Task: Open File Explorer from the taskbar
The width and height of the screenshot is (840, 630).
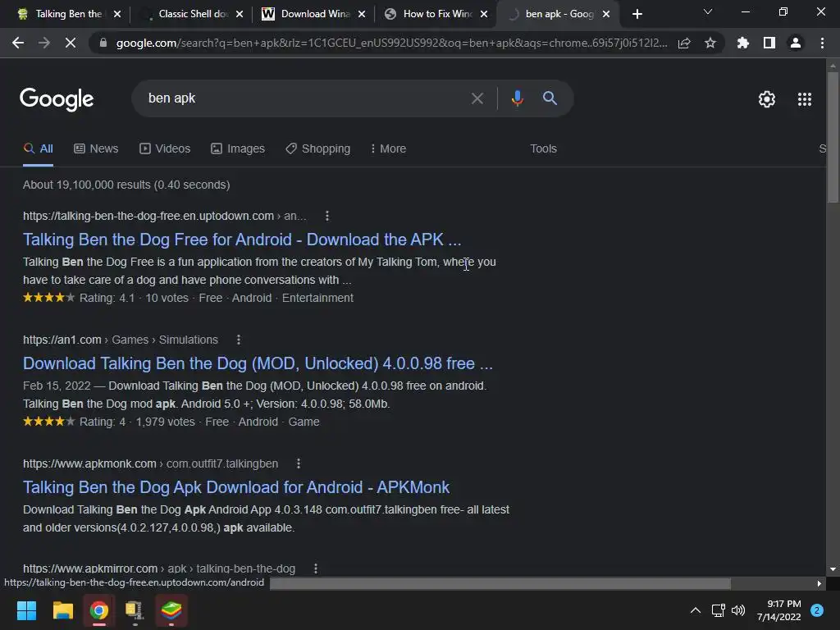Action: pyautogui.click(x=62, y=610)
